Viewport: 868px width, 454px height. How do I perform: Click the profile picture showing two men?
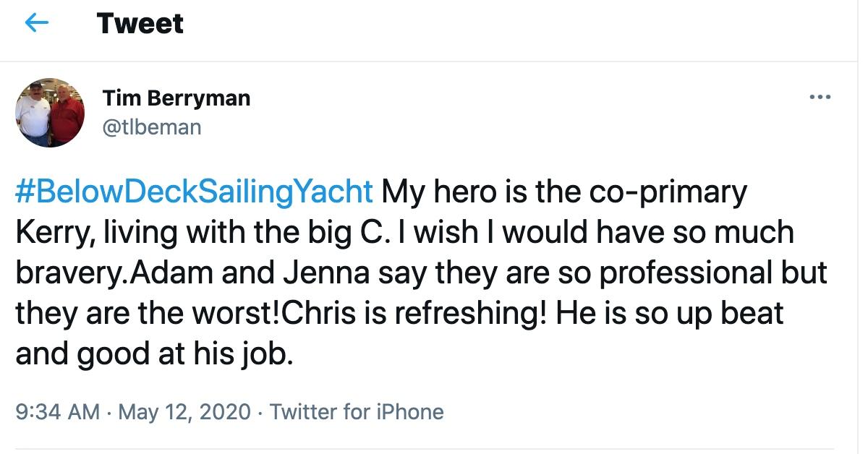(x=49, y=111)
